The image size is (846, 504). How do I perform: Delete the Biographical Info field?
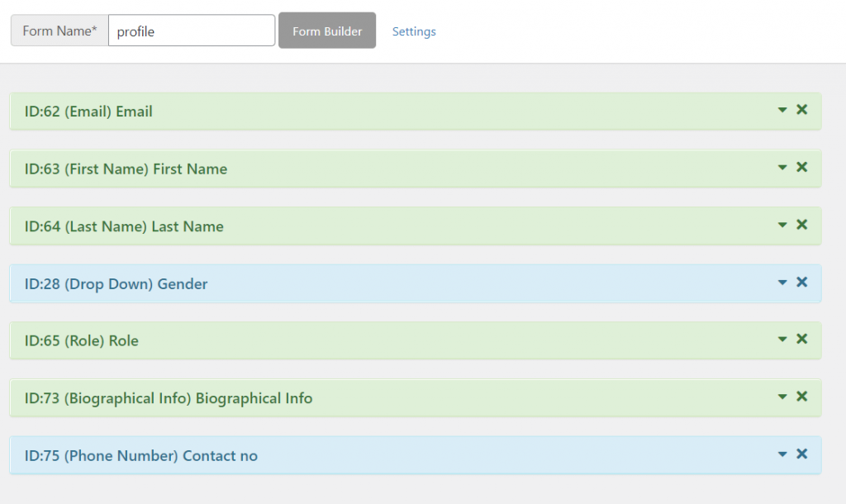point(801,397)
